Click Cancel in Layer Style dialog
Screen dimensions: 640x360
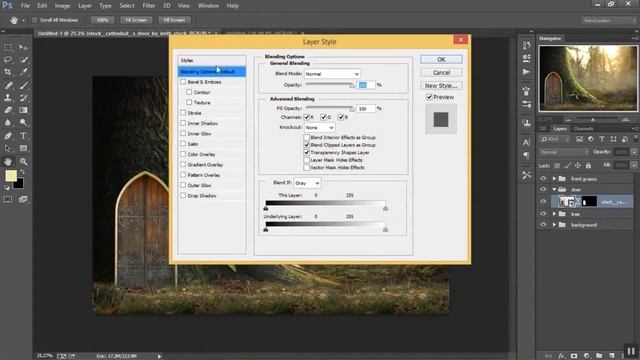click(x=441, y=72)
